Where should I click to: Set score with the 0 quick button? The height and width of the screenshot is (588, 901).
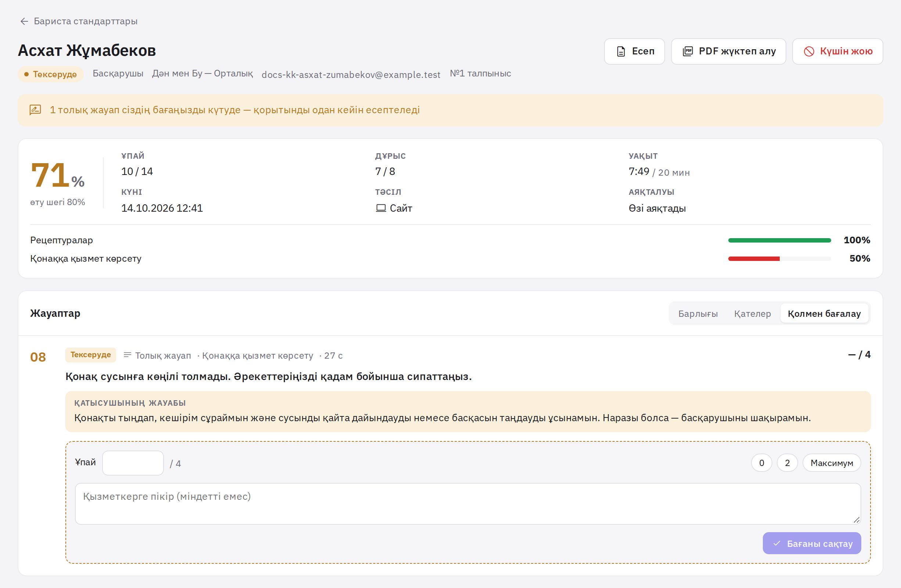761,463
